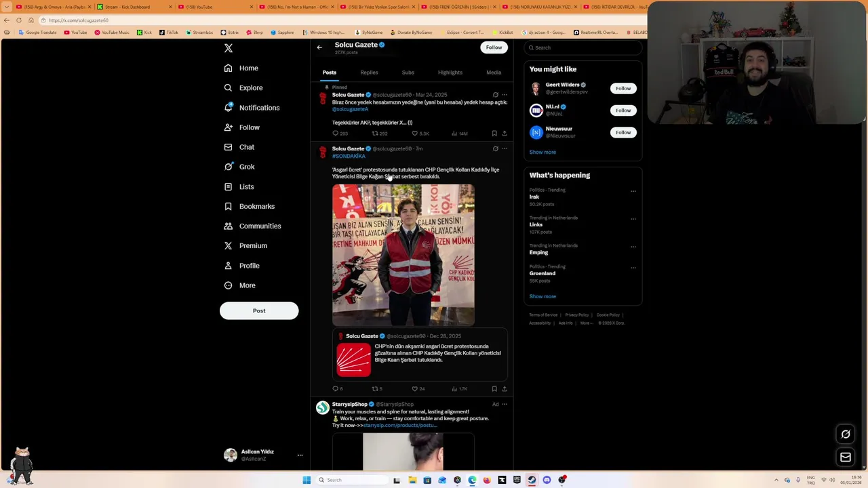Viewport: 868px width, 488px height.
Task: Open the Chat envelope icon
Action: (x=228, y=147)
